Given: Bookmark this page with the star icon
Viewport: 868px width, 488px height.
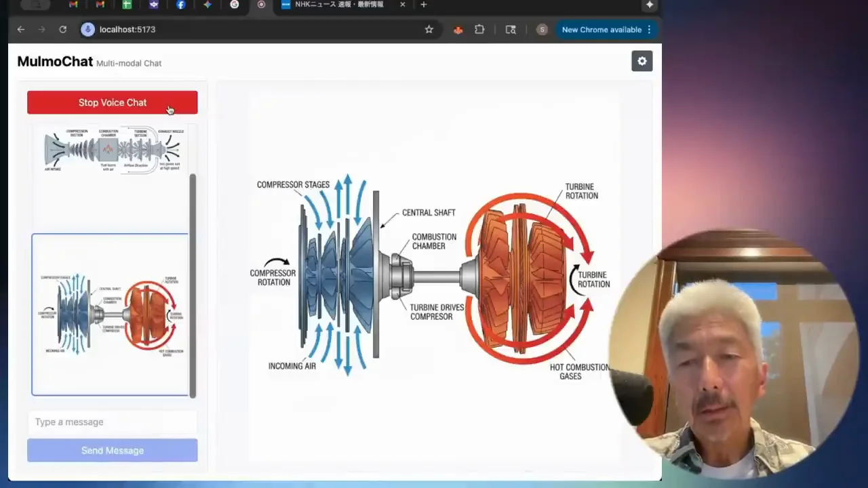Looking at the screenshot, I should pos(429,29).
